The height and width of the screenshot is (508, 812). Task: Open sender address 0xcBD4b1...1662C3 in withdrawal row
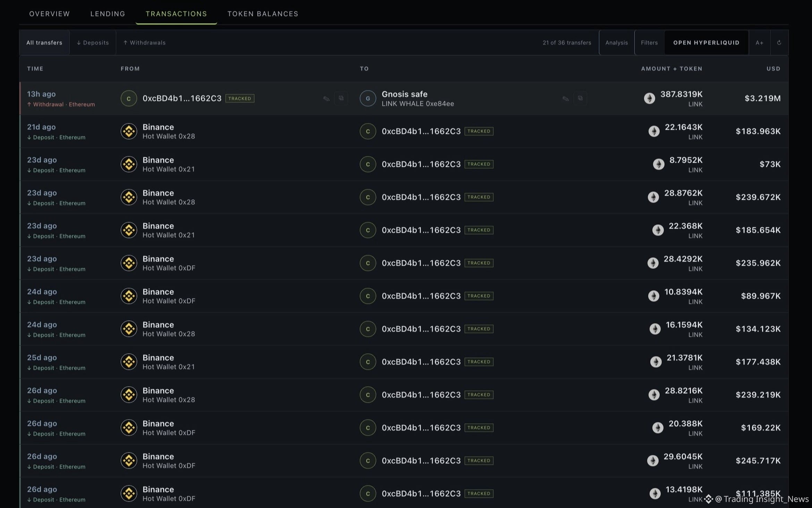[x=182, y=98]
